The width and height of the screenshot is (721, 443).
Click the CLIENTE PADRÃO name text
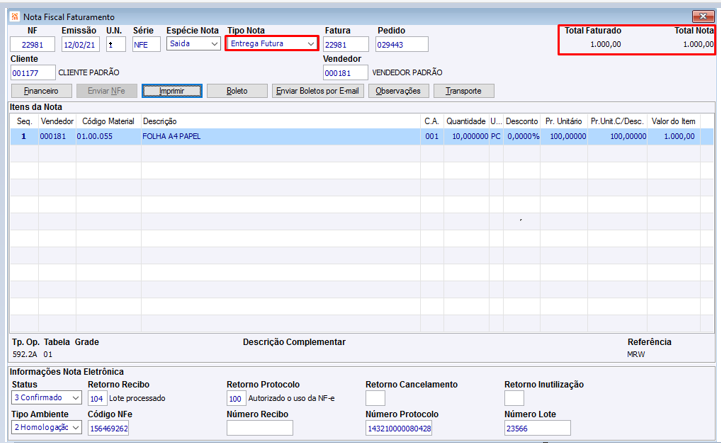89,73
